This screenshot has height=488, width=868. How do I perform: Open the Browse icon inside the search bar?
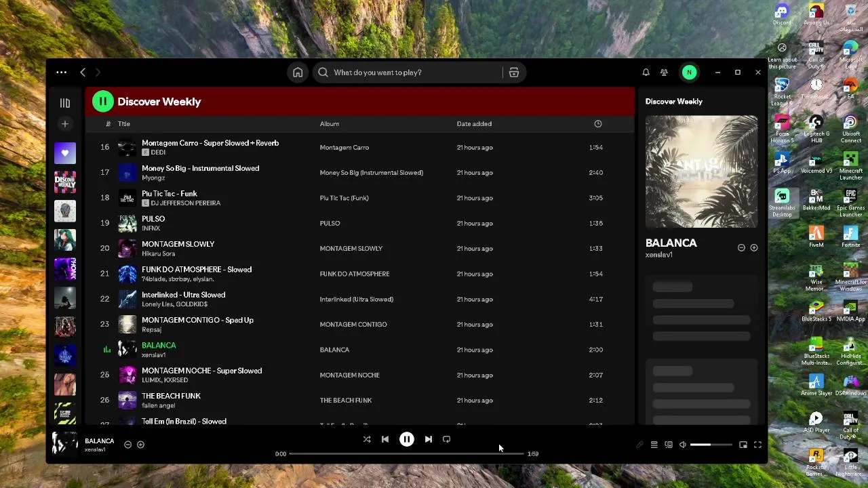(514, 73)
